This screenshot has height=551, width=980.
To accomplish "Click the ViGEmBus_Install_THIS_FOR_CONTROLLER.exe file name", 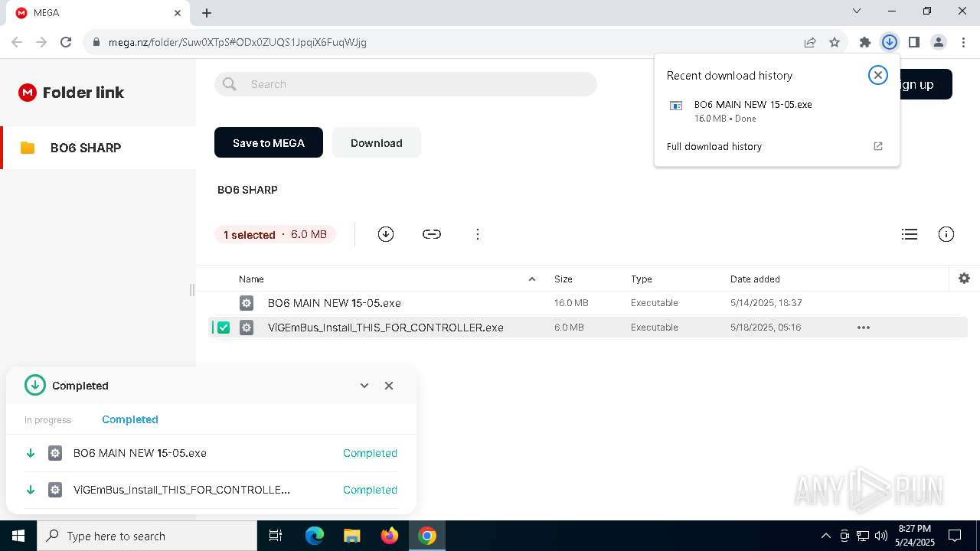I will 386,328.
